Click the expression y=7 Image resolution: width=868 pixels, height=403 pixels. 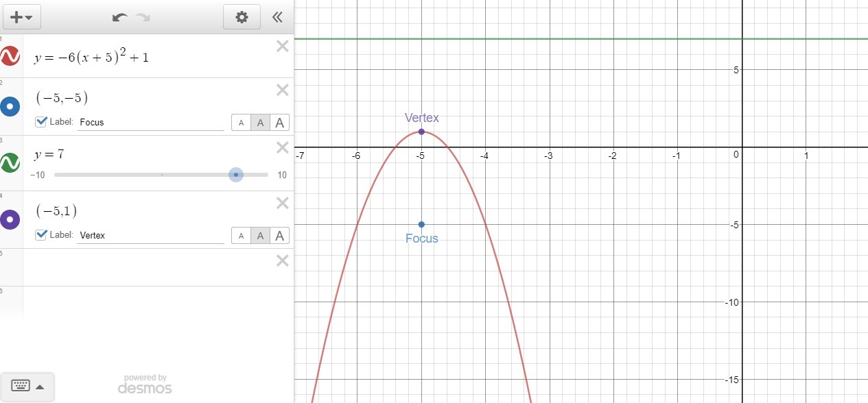pyautogui.click(x=49, y=155)
